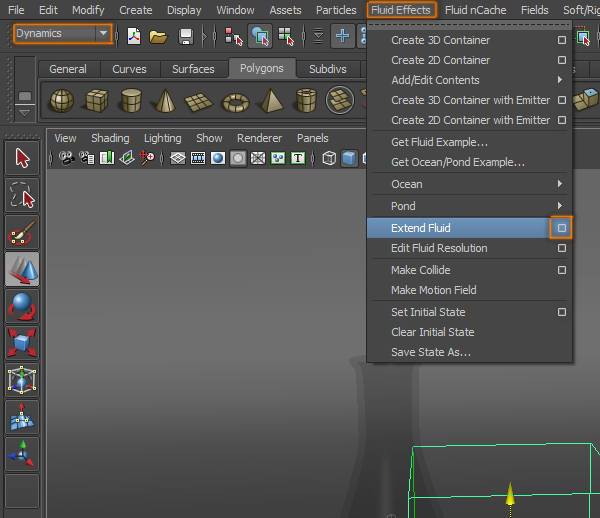
Task: Open the viewport Shading menu
Action: 110,138
